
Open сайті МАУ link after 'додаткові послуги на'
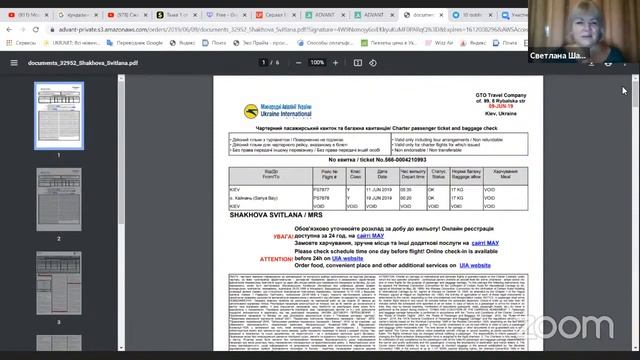coord(485,243)
